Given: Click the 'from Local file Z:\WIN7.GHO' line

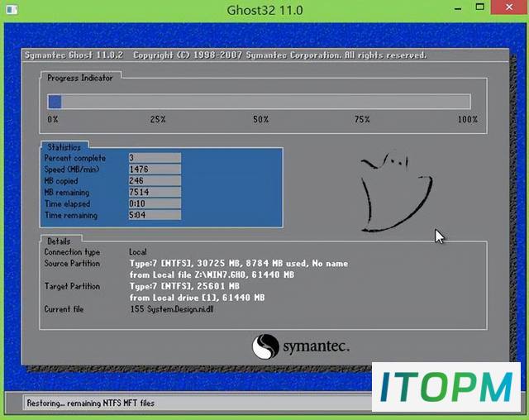Looking at the screenshot, I should 212,275.
